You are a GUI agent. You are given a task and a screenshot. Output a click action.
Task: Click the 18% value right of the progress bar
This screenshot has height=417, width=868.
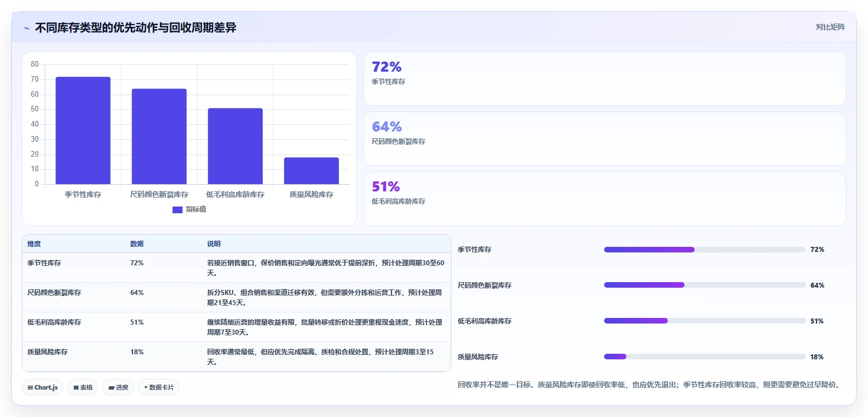(x=817, y=357)
